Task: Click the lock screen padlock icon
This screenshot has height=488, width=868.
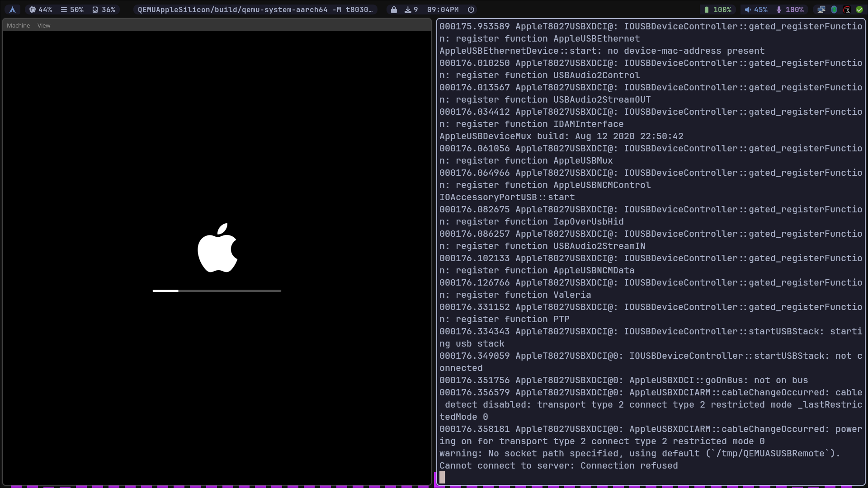Action: click(394, 9)
